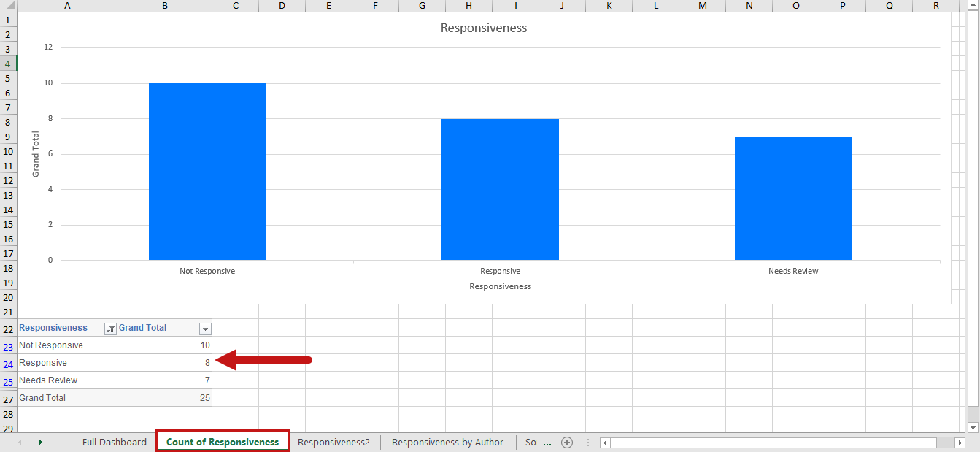This screenshot has height=452, width=980.
Task: Click the vertical axis value 0
Action: pyautogui.click(x=50, y=260)
